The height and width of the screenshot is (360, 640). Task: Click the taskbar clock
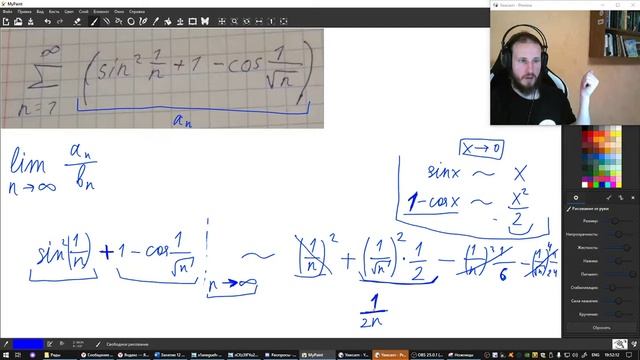coord(612,355)
